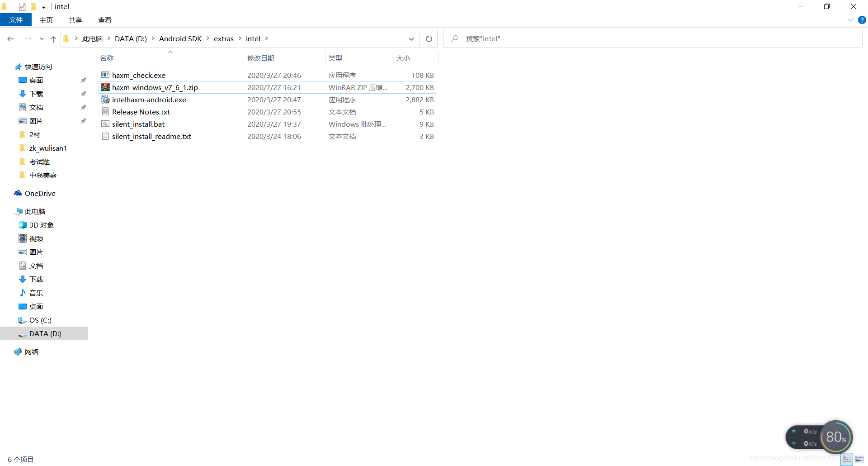Switch to the 查看 ribbon tab

click(x=105, y=20)
